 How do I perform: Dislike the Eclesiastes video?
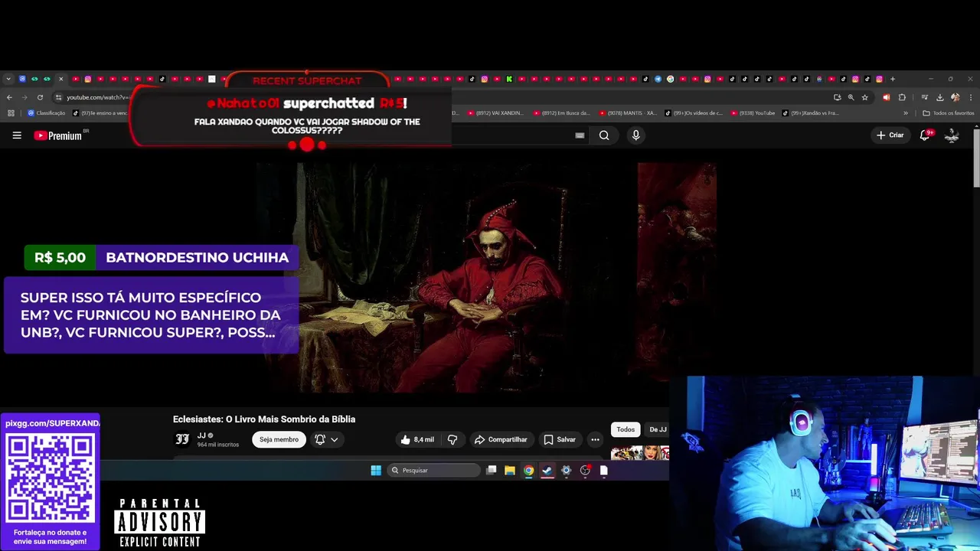click(452, 439)
